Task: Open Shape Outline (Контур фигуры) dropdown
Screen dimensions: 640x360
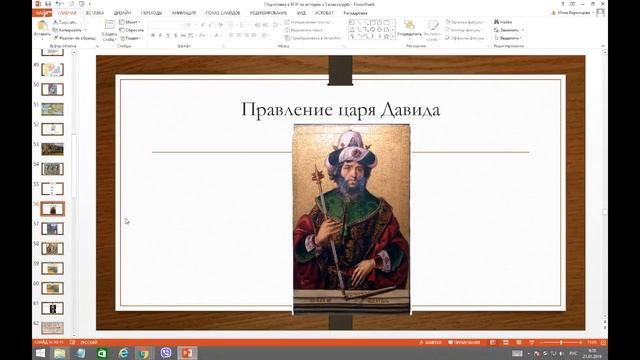Action: point(464,30)
